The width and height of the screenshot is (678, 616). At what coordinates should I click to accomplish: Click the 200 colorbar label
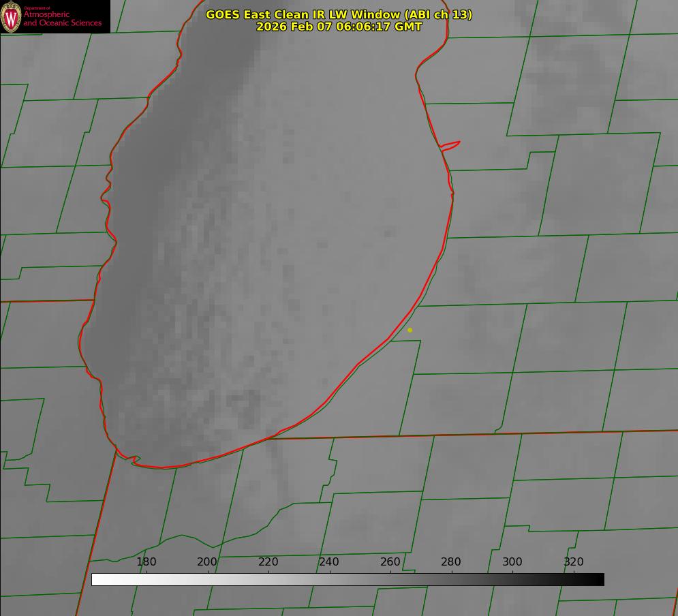click(207, 561)
